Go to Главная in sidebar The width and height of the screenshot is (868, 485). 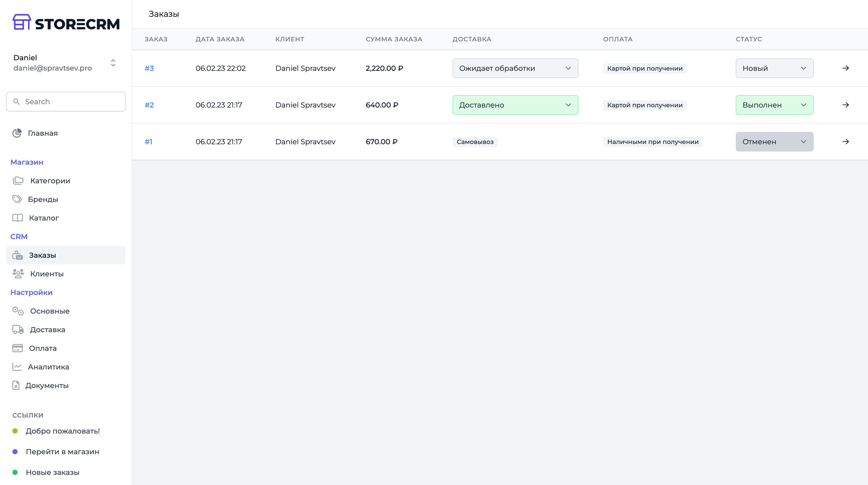tap(42, 133)
